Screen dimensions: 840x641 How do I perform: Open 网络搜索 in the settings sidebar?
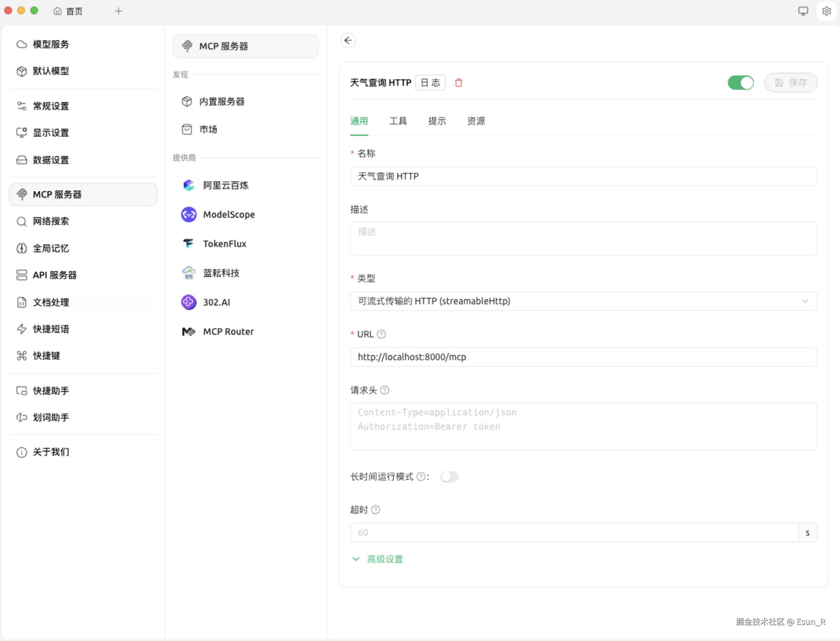coord(51,221)
